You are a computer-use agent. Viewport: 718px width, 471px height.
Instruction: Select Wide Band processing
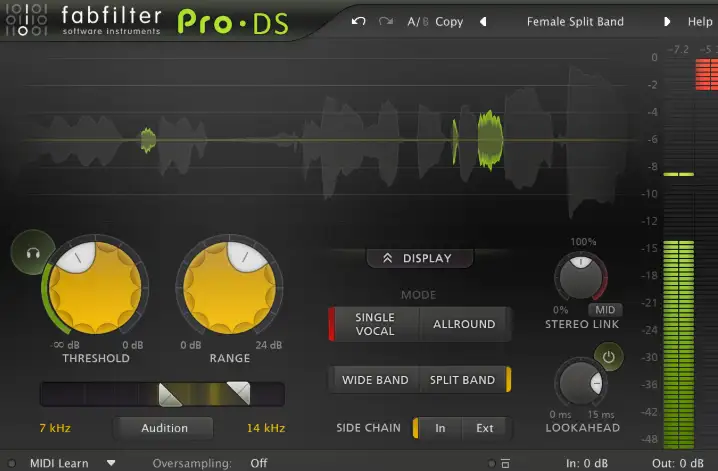coord(375,380)
